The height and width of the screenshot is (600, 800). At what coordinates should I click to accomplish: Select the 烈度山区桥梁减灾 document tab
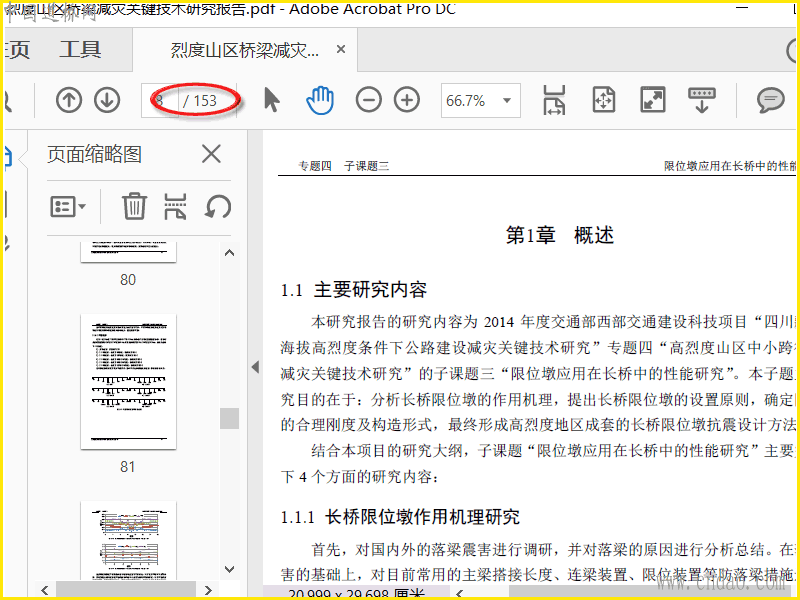click(244, 50)
